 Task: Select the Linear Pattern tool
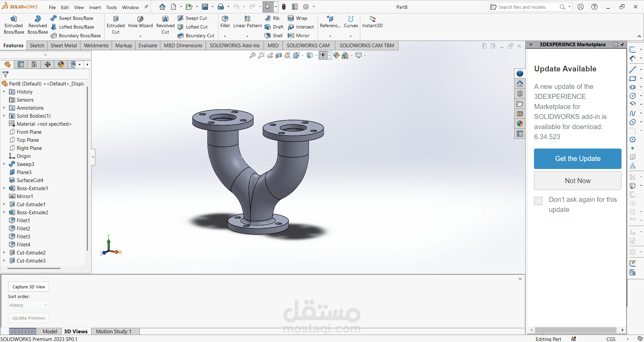[248, 22]
